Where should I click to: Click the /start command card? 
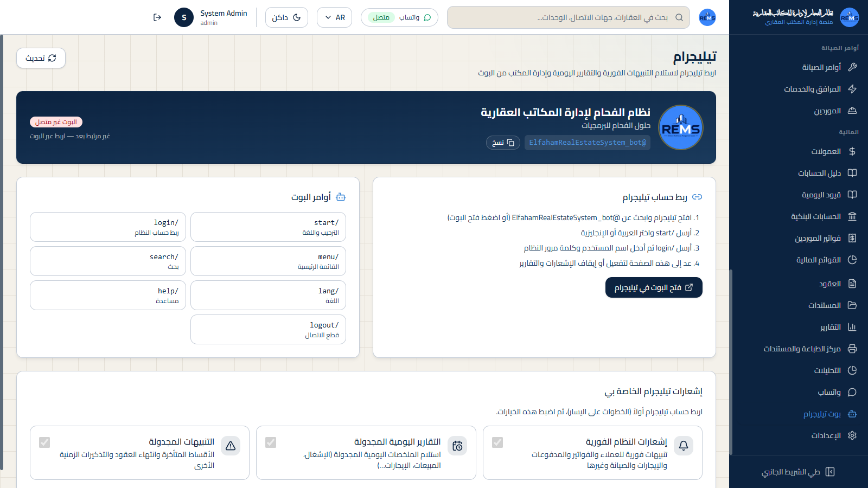[x=268, y=227]
